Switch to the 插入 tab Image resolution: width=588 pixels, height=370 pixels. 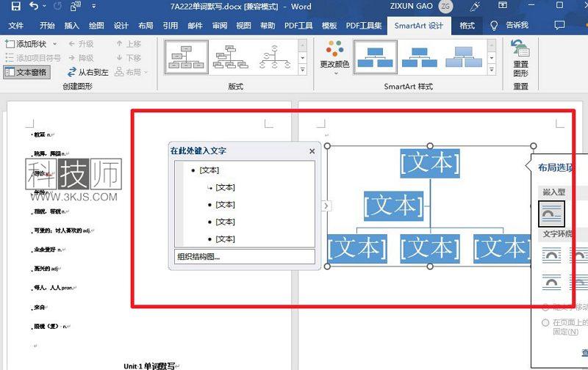[71, 26]
